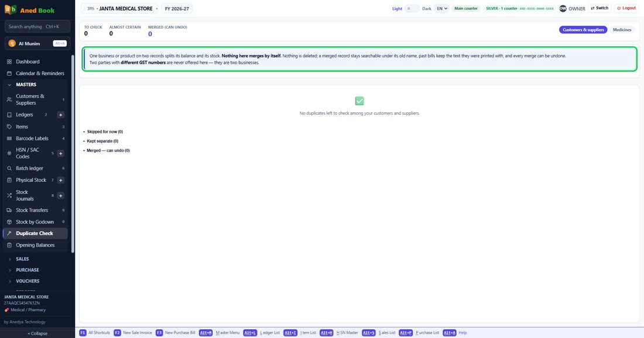The image size is (644, 338).
Task: Open the Janta Medical Store company selector
Action: [119, 9]
